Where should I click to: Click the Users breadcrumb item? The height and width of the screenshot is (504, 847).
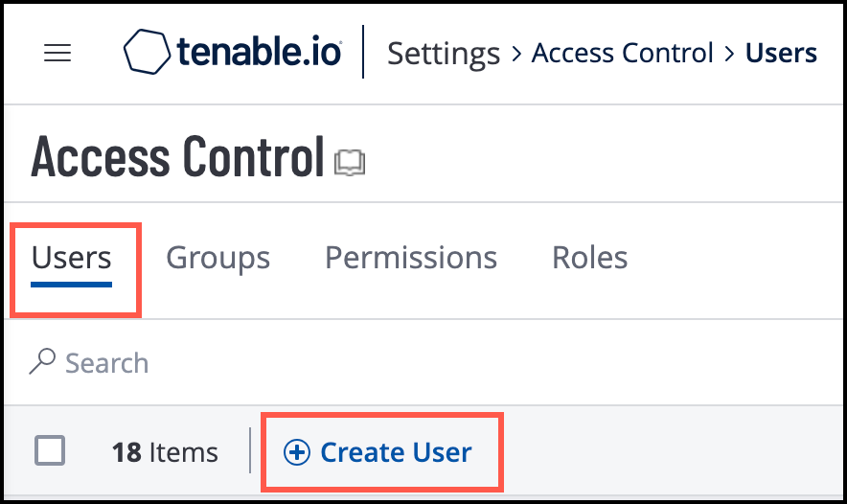[x=781, y=54]
